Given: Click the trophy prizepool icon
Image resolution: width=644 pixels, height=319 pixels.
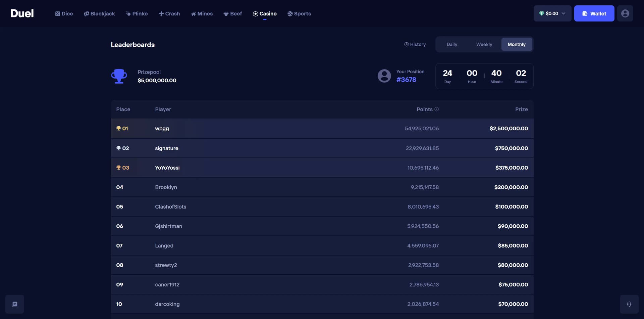Looking at the screenshot, I should coord(119,76).
